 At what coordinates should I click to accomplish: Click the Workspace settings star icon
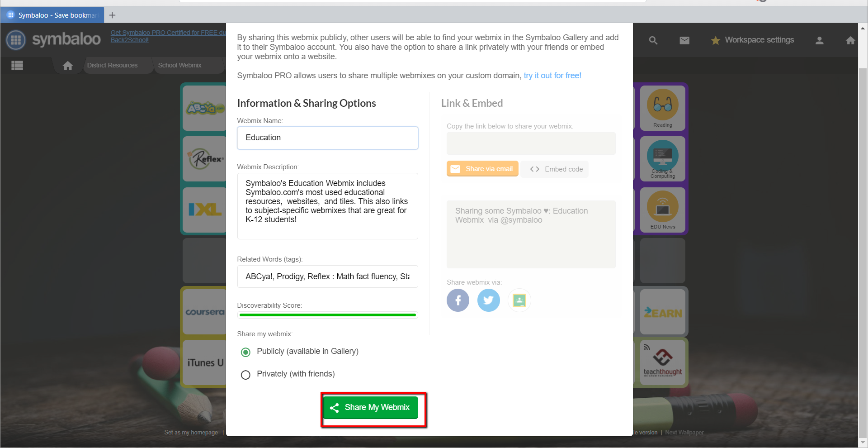[715, 40]
